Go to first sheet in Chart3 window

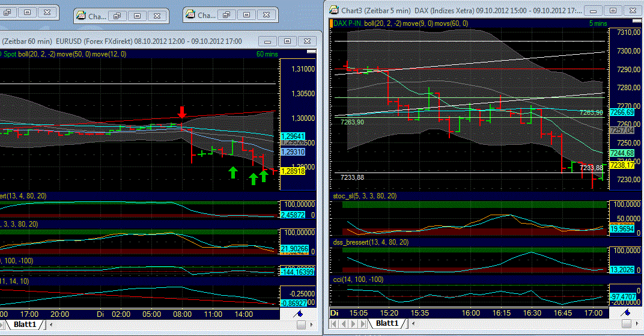click(335, 323)
